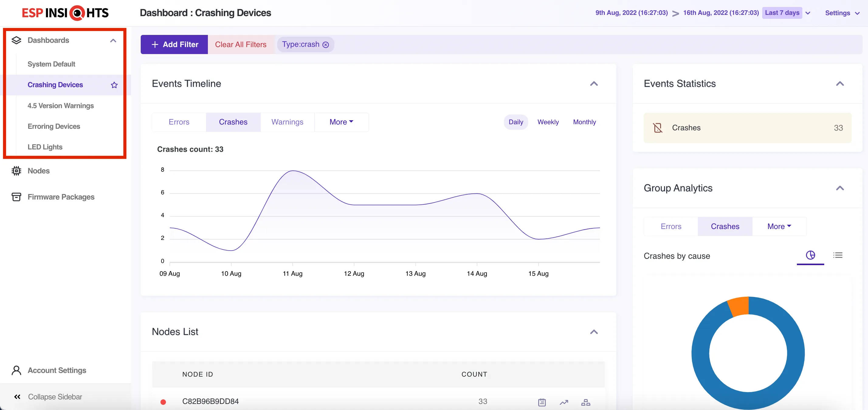
Task: Click Clear All Filters
Action: click(241, 44)
